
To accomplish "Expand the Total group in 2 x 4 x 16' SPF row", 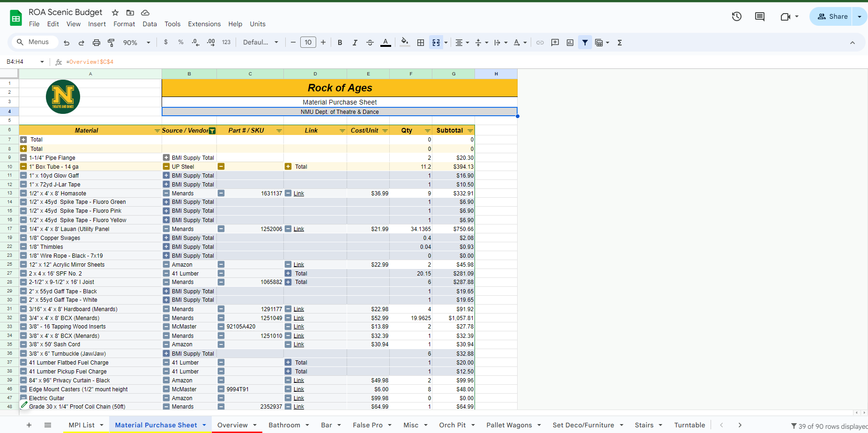I will coord(288,273).
